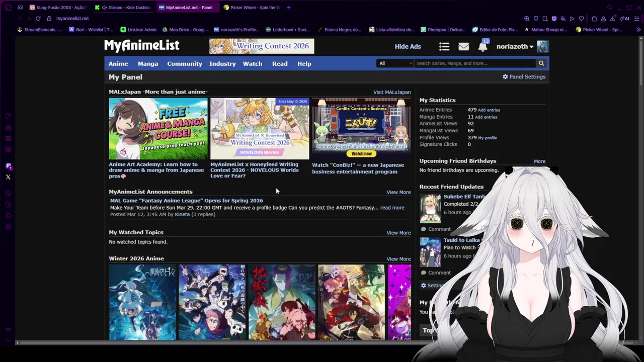
Task: Open the All search category dropdown
Action: 395,63
